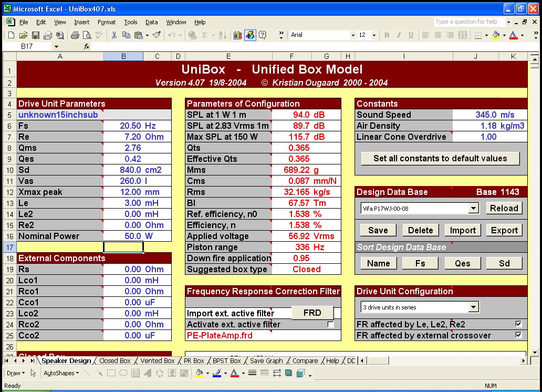
Task: Switch to the Vented Box sheet tab
Action: (x=157, y=360)
